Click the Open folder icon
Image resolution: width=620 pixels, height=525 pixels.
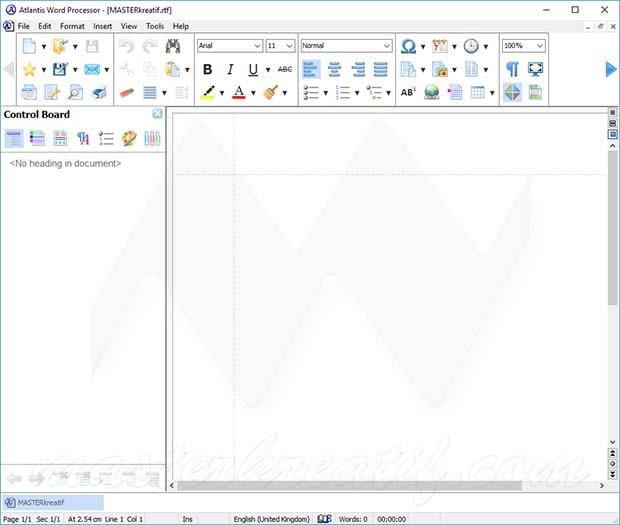60,46
